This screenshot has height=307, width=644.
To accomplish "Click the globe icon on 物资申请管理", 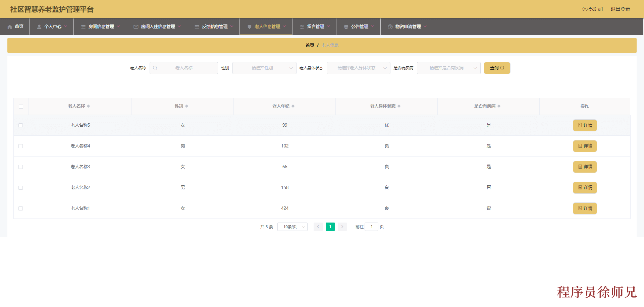I will click(390, 26).
